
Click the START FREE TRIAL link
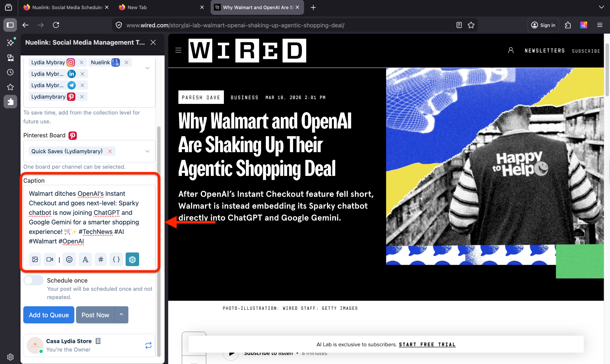pyautogui.click(x=427, y=344)
